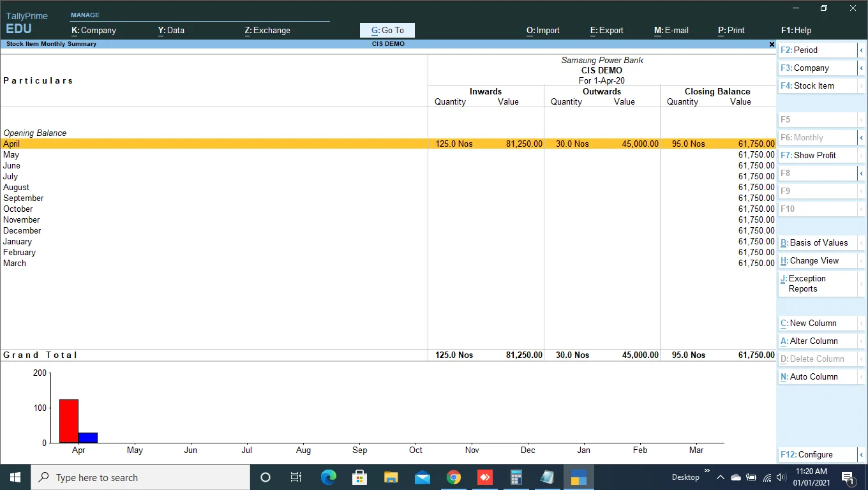Expand arrow beside F6: Monthly
Screen dimensions: 868x490
pos(862,137)
